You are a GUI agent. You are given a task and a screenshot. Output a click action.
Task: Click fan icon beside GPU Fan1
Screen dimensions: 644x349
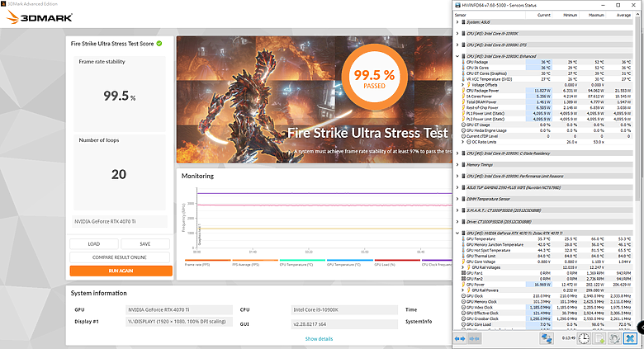pyautogui.click(x=463, y=273)
